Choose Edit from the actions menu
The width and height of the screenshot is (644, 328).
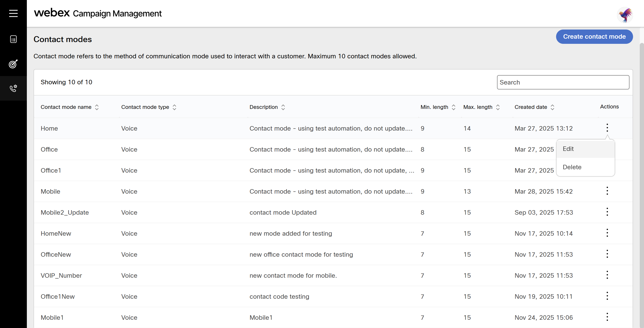(568, 149)
